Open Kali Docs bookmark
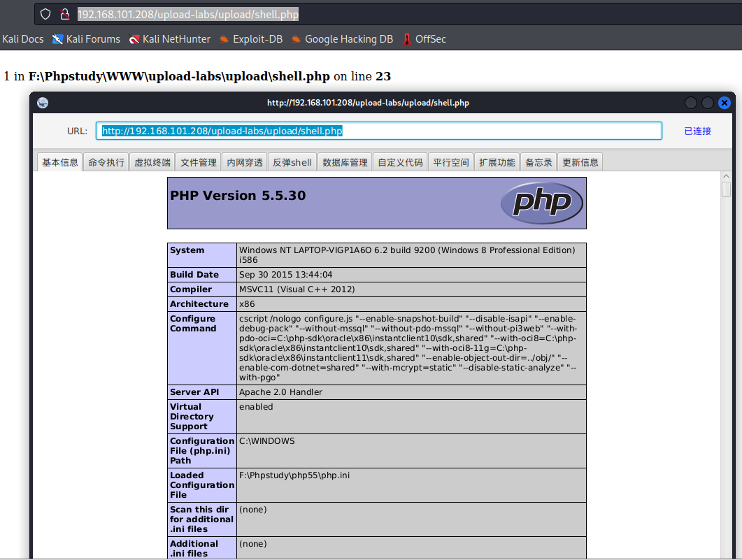742x560 pixels. tap(22, 39)
